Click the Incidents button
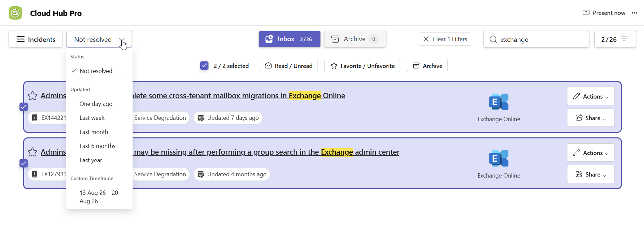The height and width of the screenshot is (227, 644). (35, 39)
